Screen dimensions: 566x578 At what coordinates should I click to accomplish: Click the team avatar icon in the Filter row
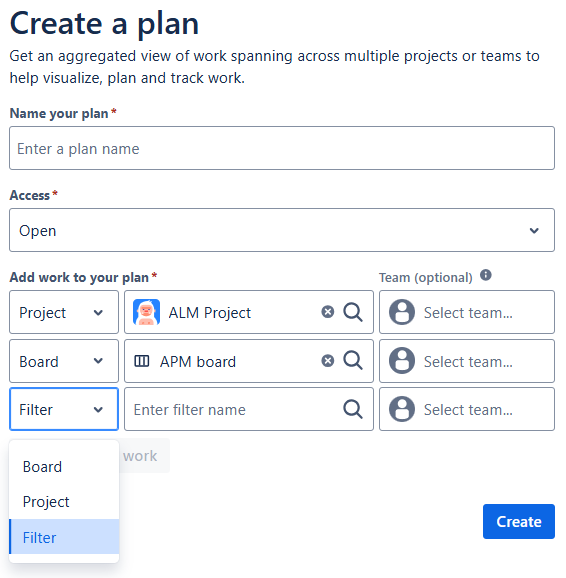(402, 409)
